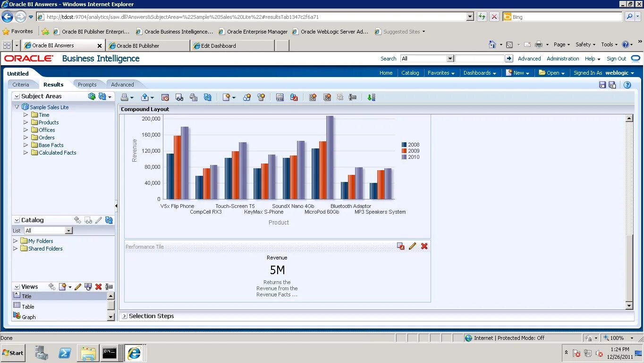Click the Save As icon beside Save

(x=612, y=85)
